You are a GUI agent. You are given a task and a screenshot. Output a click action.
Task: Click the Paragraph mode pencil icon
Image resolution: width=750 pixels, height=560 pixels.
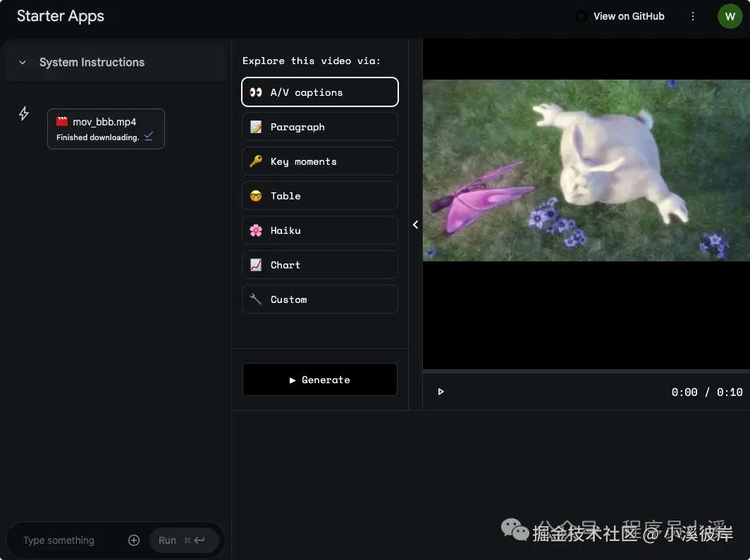(255, 127)
